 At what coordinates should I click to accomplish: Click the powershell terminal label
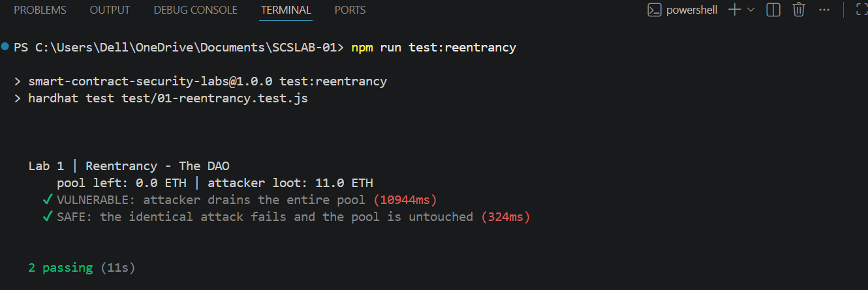click(x=692, y=10)
